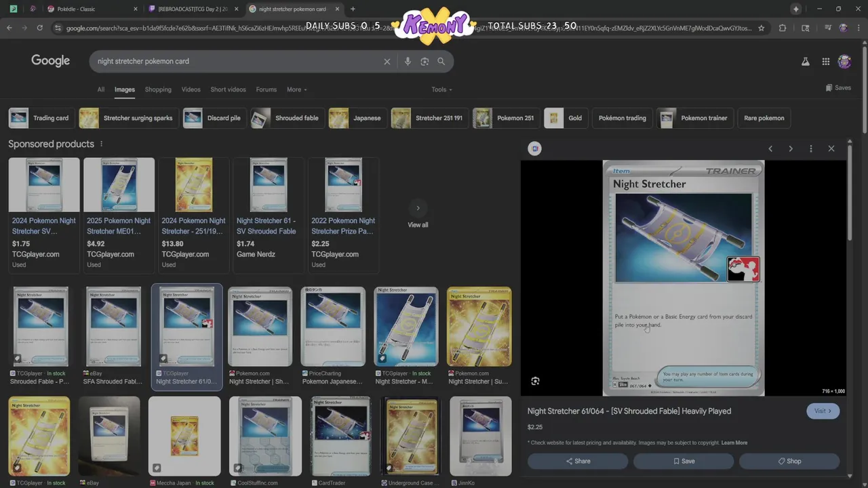
Task: Click into the Google search field
Action: (237, 61)
